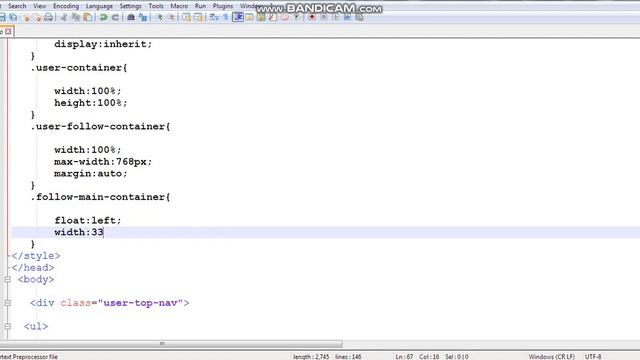The height and width of the screenshot is (360, 640).
Task: Open Find with the binoculars icon
Action: pos(131,17)
